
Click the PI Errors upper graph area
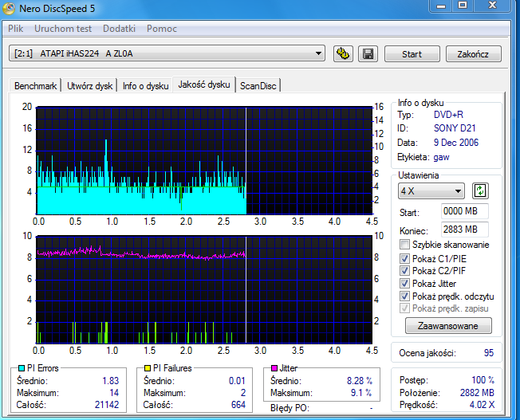point(204,160)
